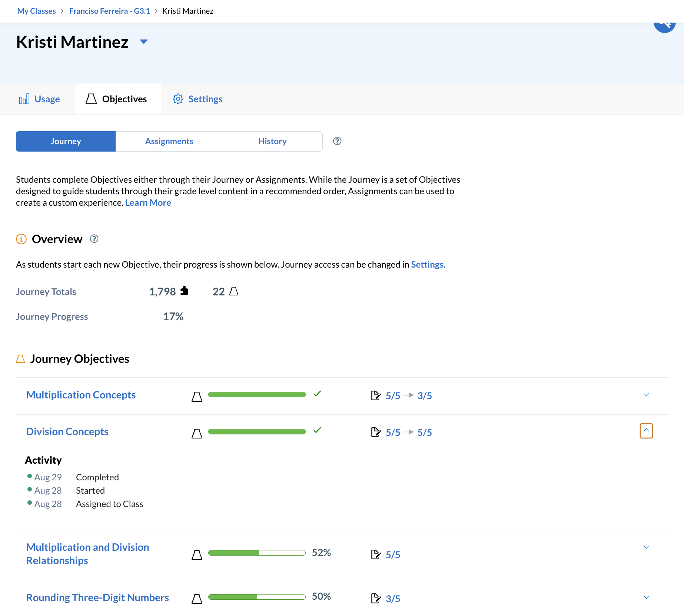This screenshot has height=616, width=684.
Task: Click the orange Overview info icon
Action: pyautogui.click(x=21, y=239)
